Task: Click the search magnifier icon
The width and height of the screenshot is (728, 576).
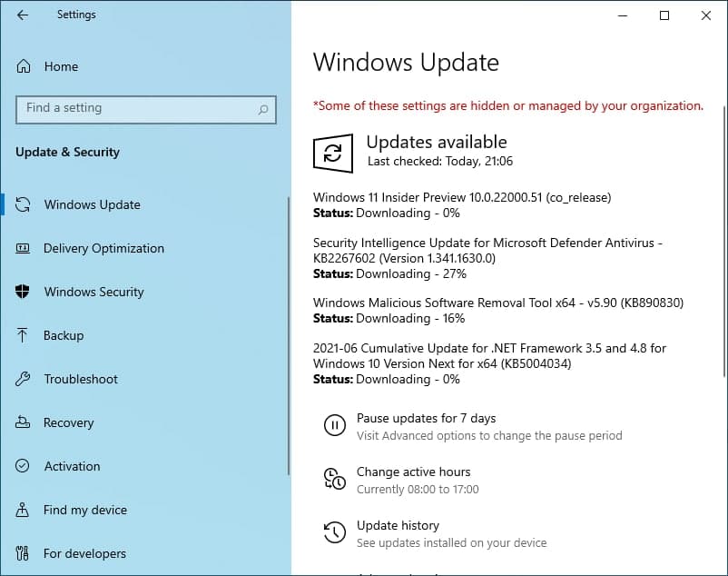Action: coord(263,110)
